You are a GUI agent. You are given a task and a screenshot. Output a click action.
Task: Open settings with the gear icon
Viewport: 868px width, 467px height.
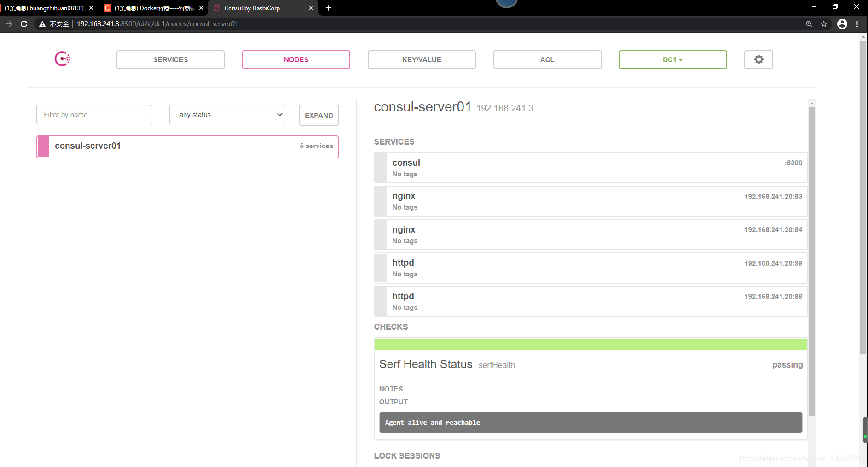tap(758, 59)
